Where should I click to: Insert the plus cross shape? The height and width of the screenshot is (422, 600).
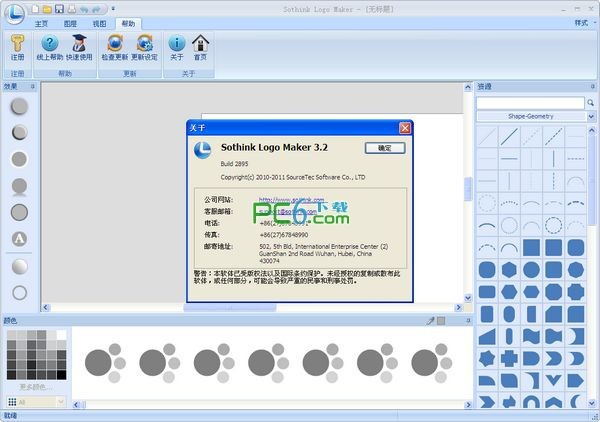click(x=509, y=358)
